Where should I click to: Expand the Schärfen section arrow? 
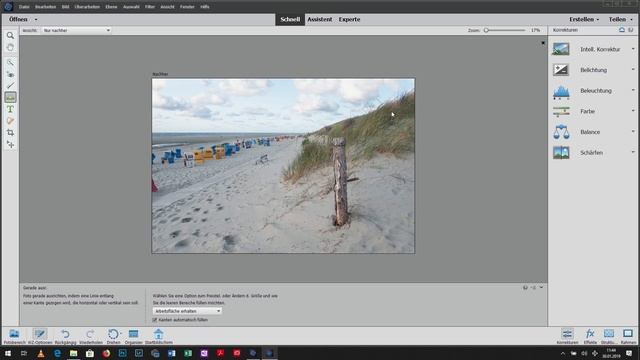pos(633,152)
